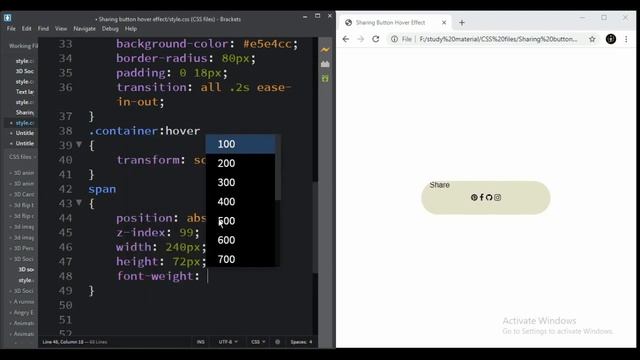Click the Line 48, Column cursor position indicator

63,342
